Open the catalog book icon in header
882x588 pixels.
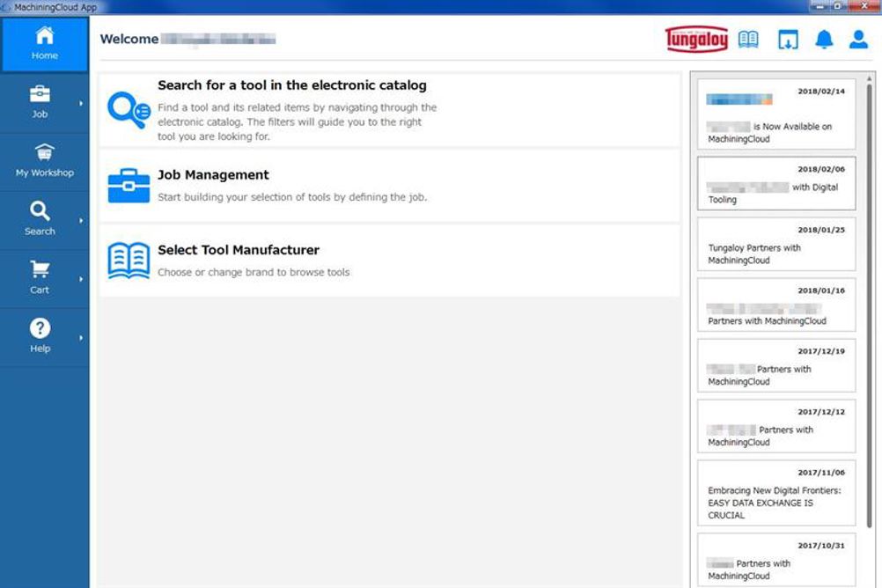(748, 40)
